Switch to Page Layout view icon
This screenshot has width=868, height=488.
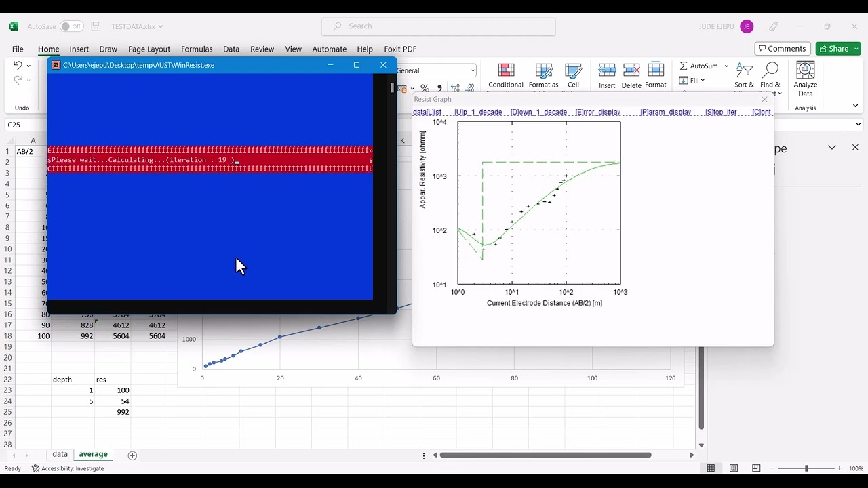pyautogui.click(x=734, y=468)
